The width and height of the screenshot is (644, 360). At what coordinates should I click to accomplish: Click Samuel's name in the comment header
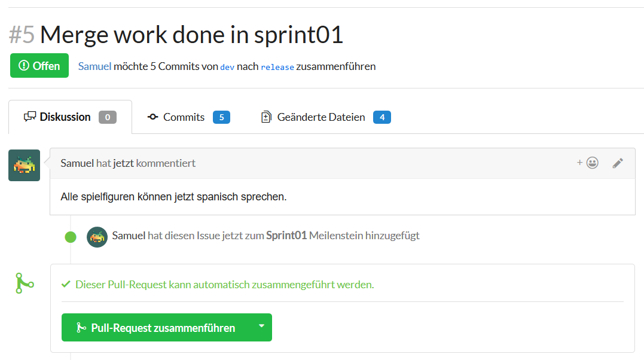(77, 163)
